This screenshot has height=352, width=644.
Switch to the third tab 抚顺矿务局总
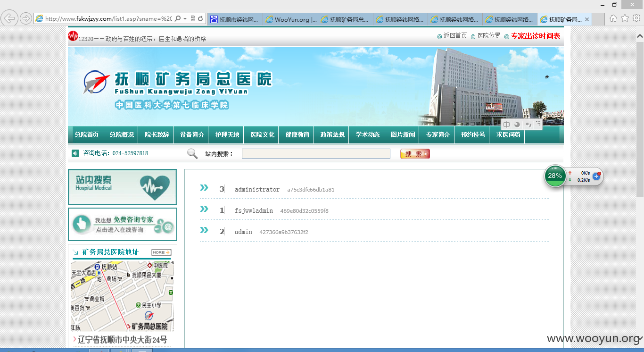(x=346, y=19)
